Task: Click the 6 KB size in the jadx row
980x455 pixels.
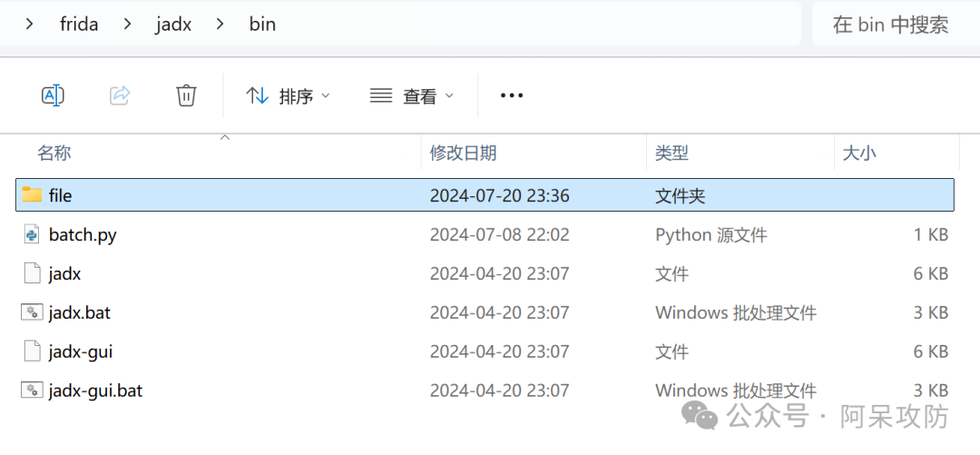Action: click(930, 274)
